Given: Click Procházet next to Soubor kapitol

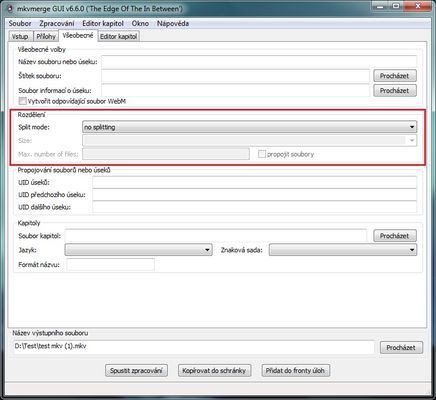Looking at the screenshot, I should 395,236.
